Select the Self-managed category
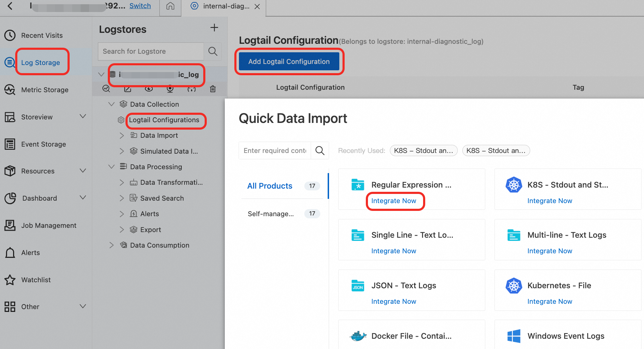This screenshot has width=644, height=349. tap(271, 214)
